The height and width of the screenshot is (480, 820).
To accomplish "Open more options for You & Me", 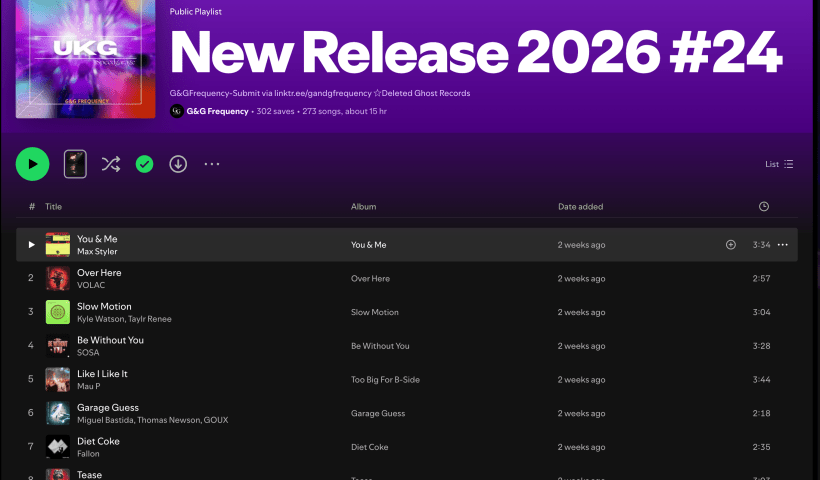I will tap(782, 245).
